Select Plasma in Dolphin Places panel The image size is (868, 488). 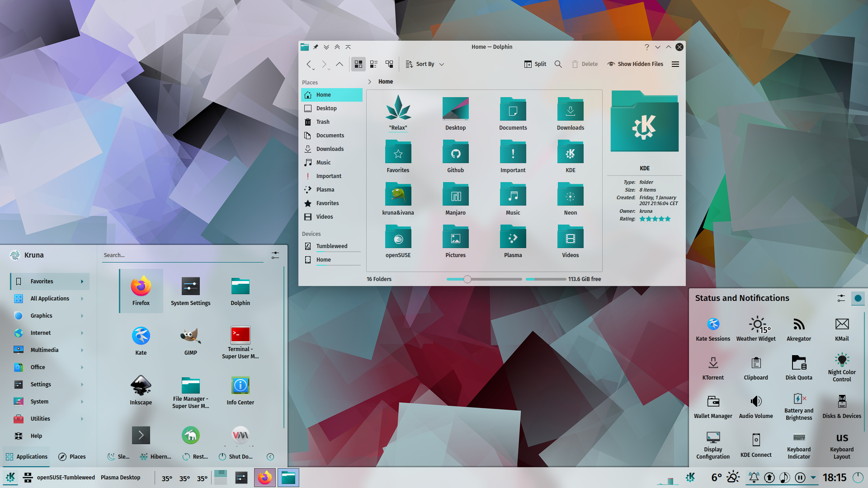coord(332,190)
